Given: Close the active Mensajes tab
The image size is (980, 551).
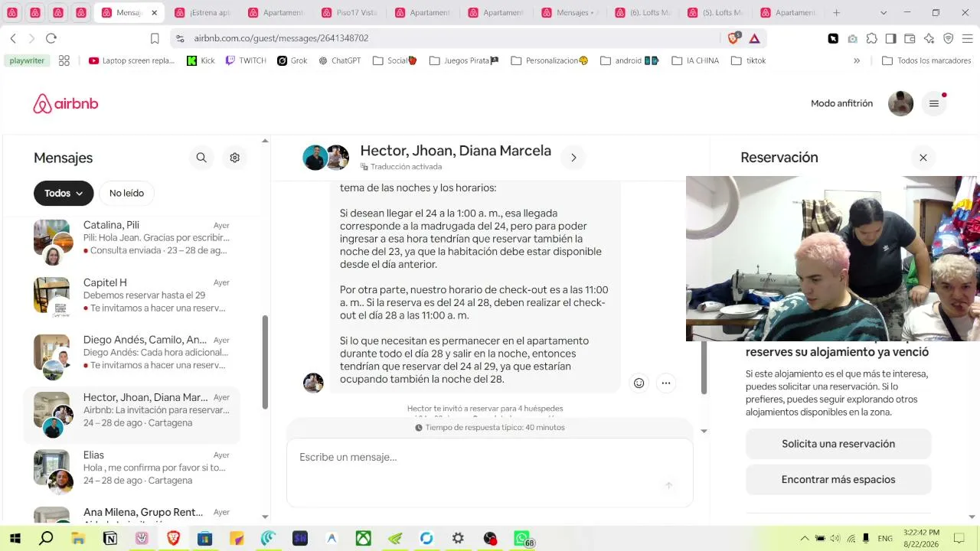Looking at the screenshot, I should click(x=155, y=13).
